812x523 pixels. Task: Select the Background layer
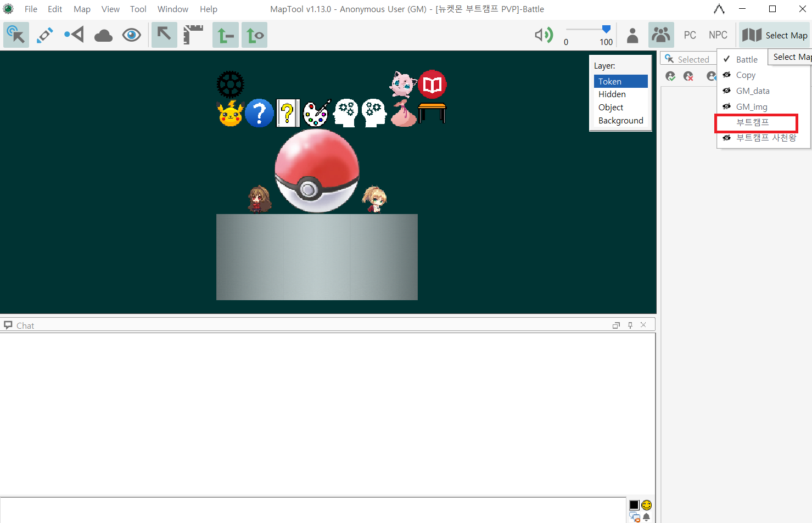(x=620, y=121)
